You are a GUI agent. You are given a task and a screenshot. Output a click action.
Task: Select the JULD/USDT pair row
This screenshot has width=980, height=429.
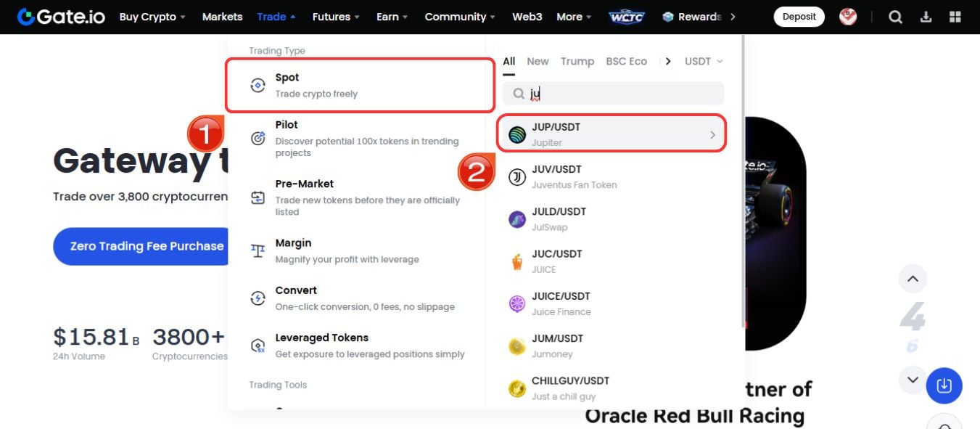(613, 219)
